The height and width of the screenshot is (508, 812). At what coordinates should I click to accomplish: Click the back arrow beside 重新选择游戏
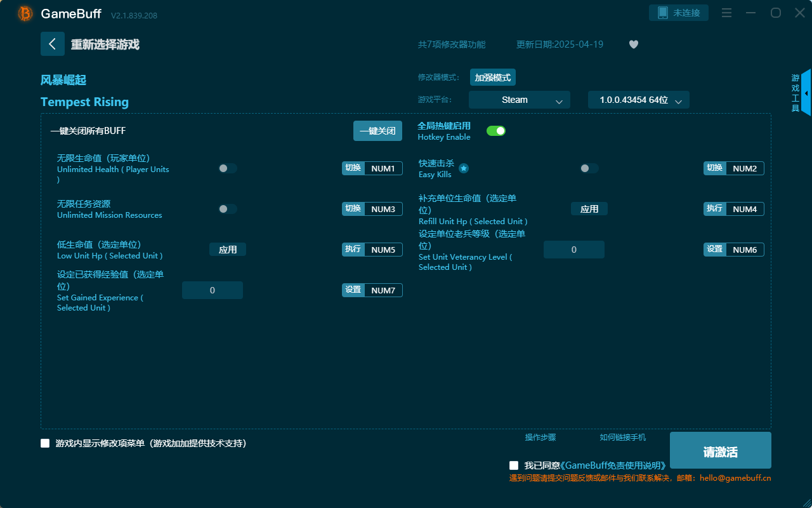(x=53, y=44)
